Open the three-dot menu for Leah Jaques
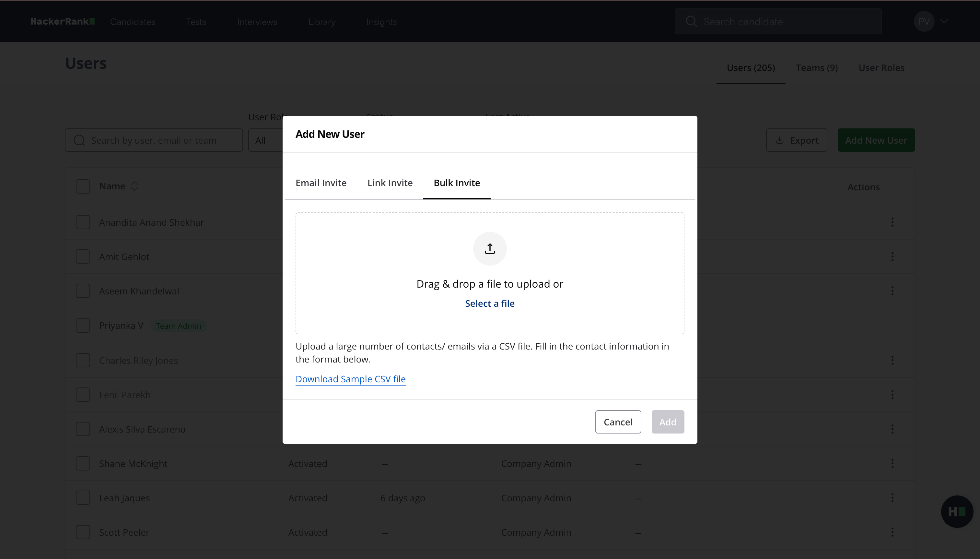The width and height of the screenshot is (980, 559). tap(892, 498)
